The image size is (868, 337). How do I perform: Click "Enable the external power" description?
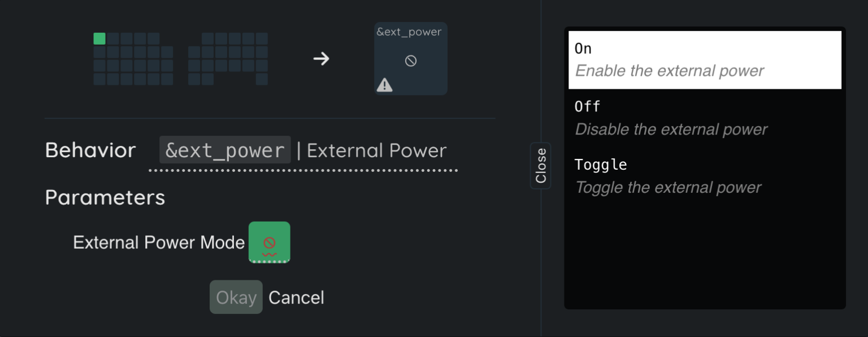(x=669, y=71)
